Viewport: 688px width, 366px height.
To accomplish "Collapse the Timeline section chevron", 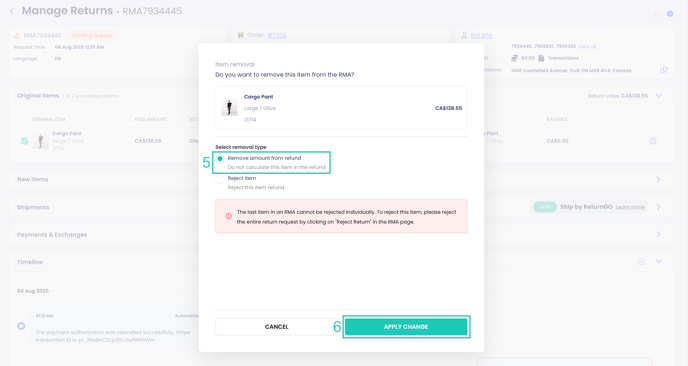I will coord(659,262).
